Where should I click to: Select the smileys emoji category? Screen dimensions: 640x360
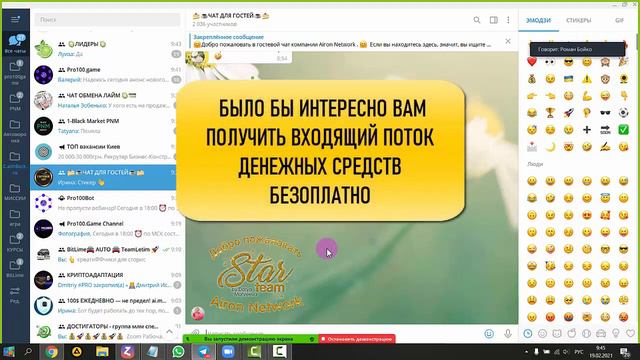click(x=542, y=333)
